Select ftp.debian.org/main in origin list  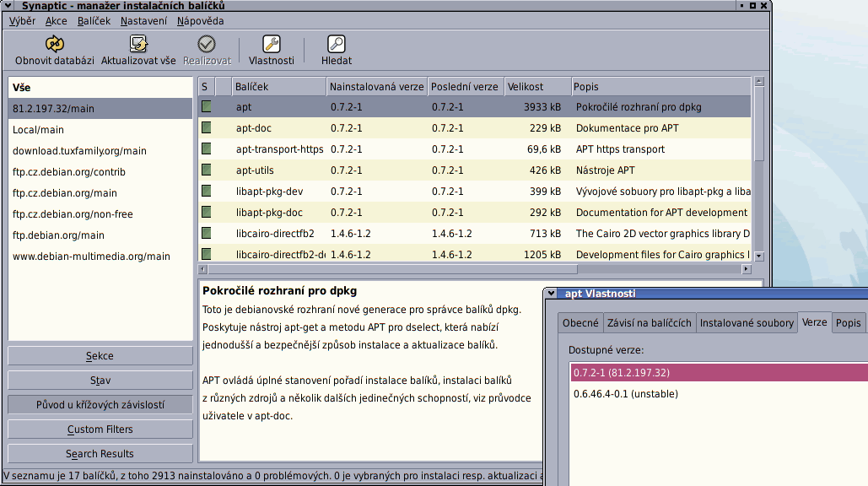(x=58, y=235)
